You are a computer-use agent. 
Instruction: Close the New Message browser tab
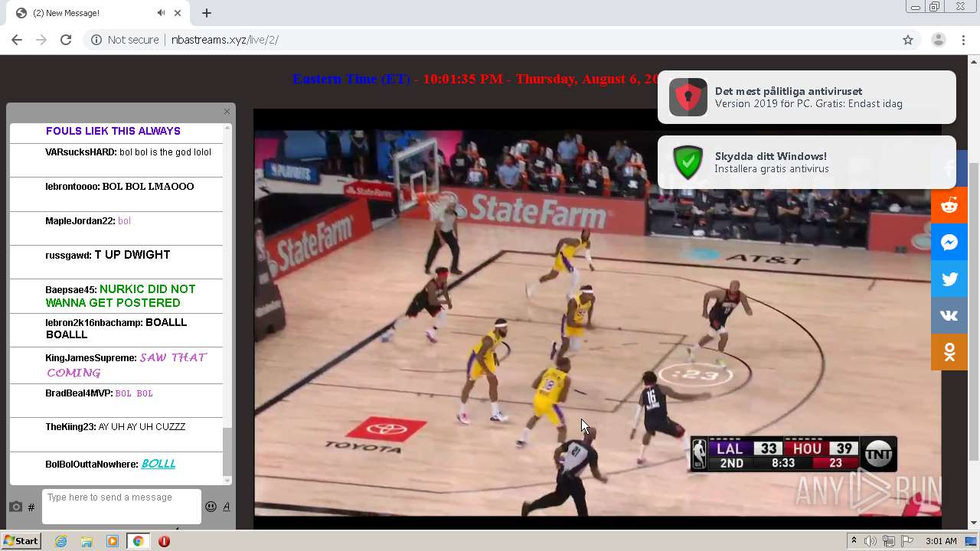point(178,13)
